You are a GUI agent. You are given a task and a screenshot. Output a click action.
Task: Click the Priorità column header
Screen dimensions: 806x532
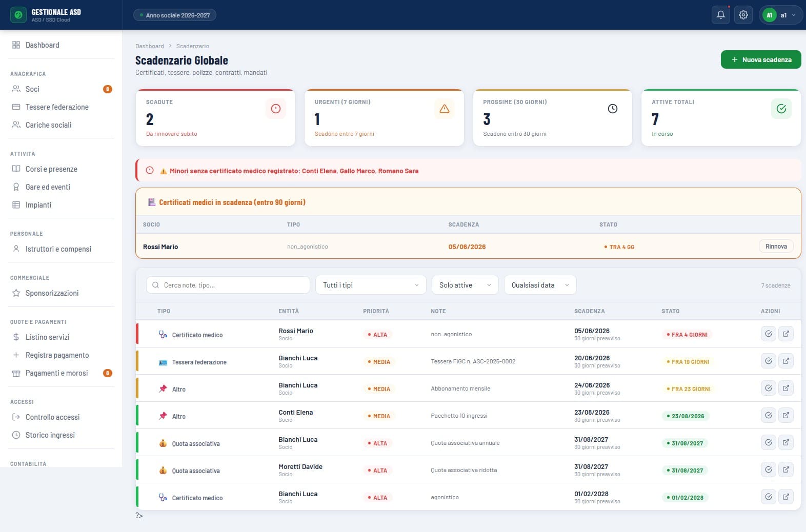click(376, 311)
